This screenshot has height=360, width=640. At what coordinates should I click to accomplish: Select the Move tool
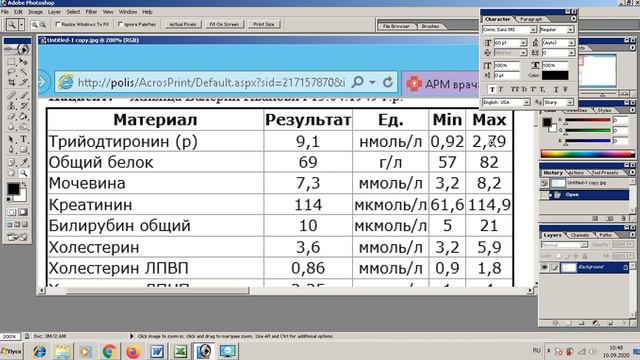23,61
